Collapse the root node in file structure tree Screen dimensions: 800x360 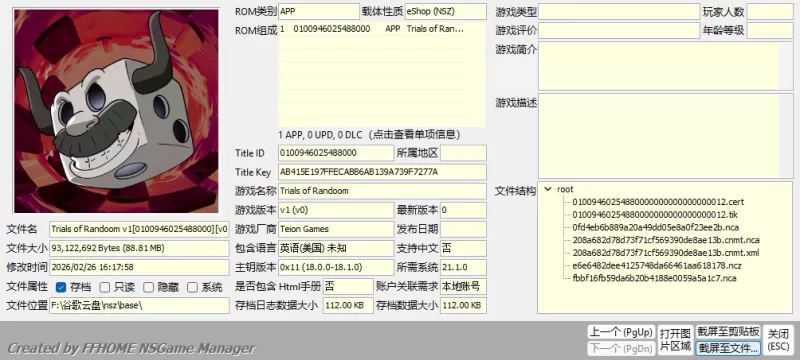point(548,189)
